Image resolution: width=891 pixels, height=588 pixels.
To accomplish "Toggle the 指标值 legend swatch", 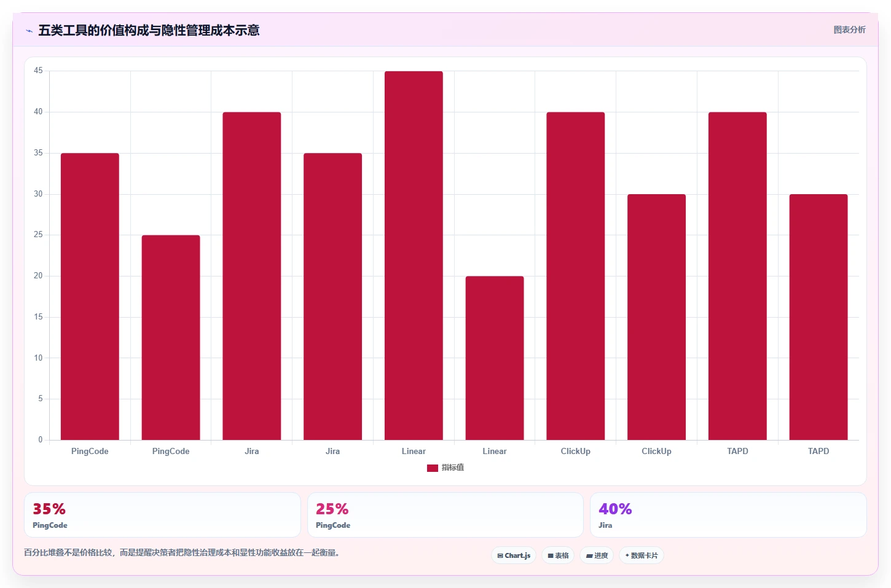I will click(x=433, y=468).
